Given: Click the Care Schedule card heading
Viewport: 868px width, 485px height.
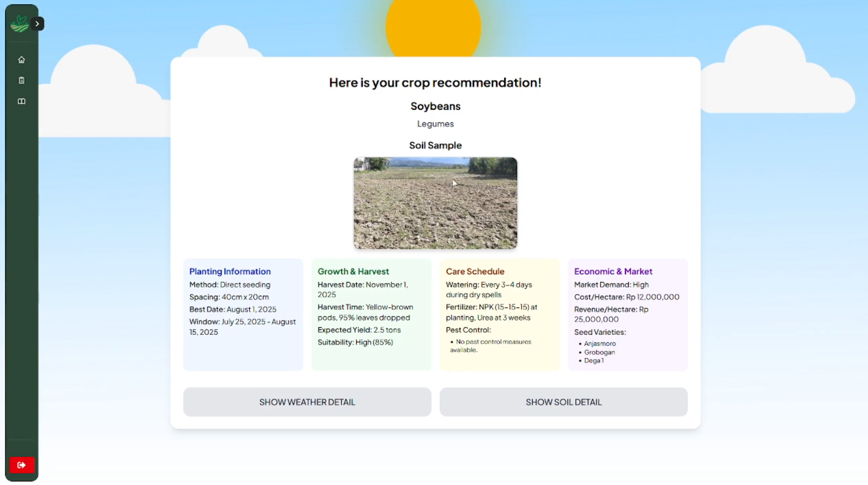Looking at the screenshot, I should pos(475,271).
